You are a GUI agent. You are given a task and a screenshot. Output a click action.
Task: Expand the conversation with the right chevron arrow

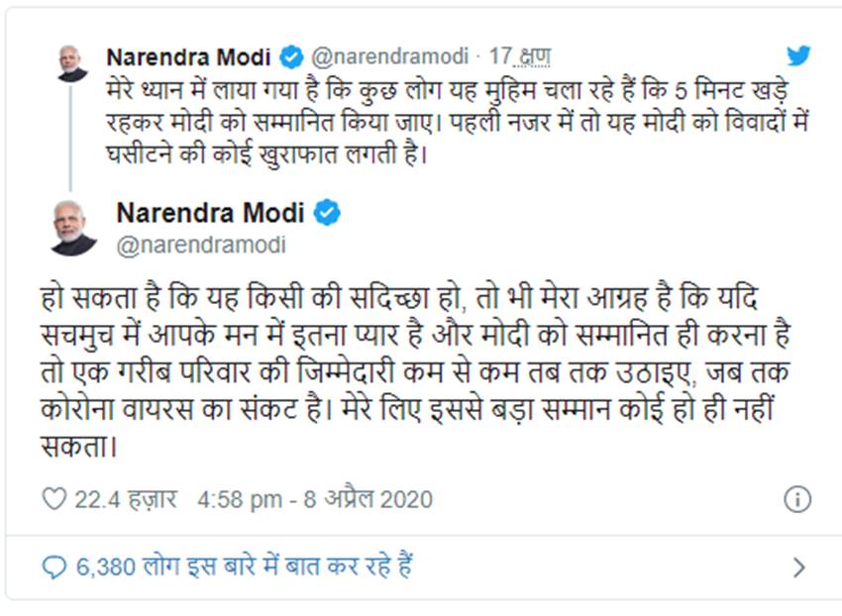[799, 567]
